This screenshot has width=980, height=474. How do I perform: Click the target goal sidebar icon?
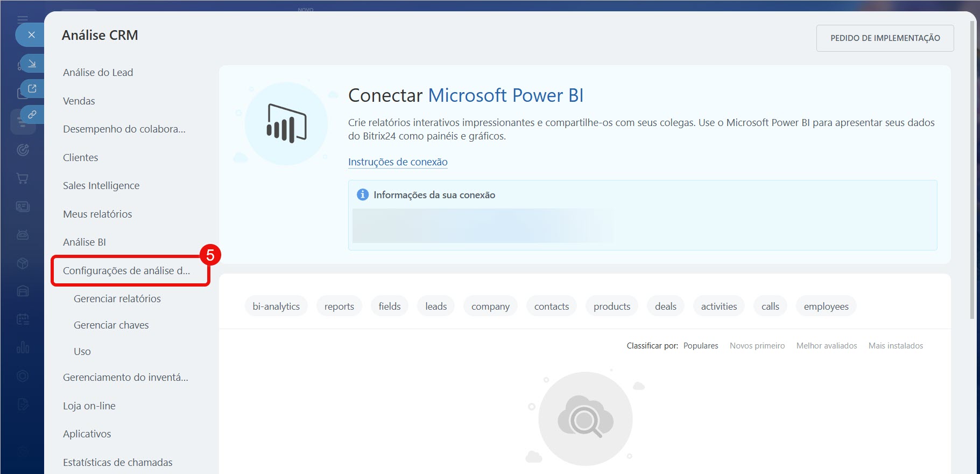pos(23,150)
